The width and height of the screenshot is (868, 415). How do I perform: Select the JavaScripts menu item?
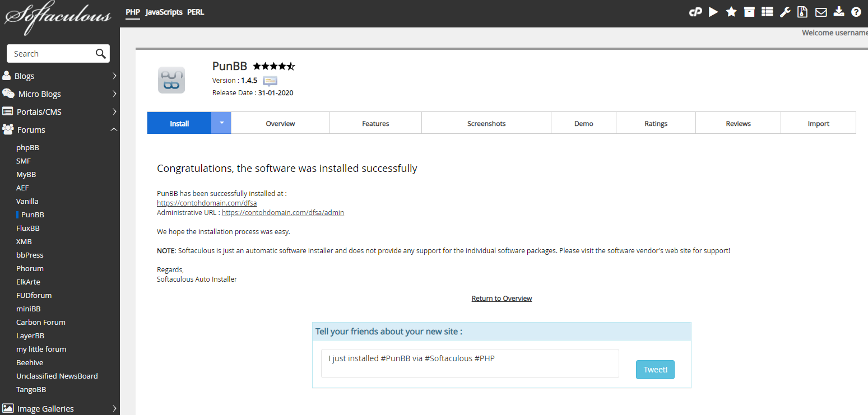coord(164,12)
